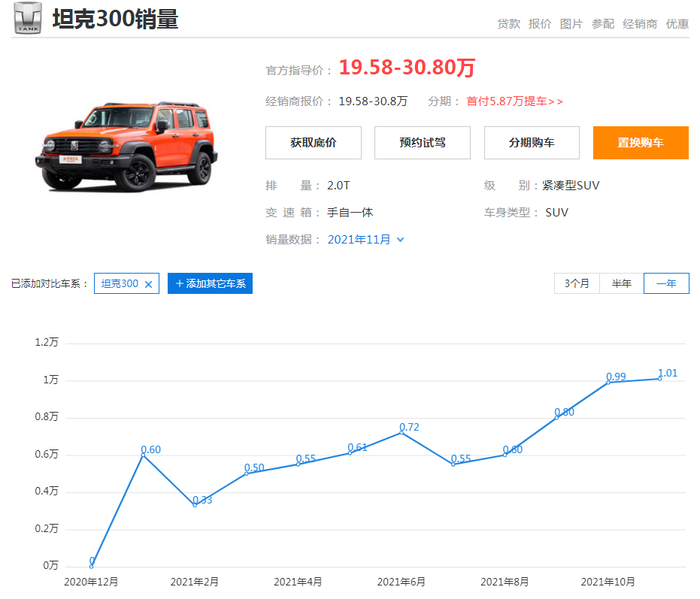
Task: Click the 19.58-30.8万 dealer price text
Action: click(x=373, y=101)
